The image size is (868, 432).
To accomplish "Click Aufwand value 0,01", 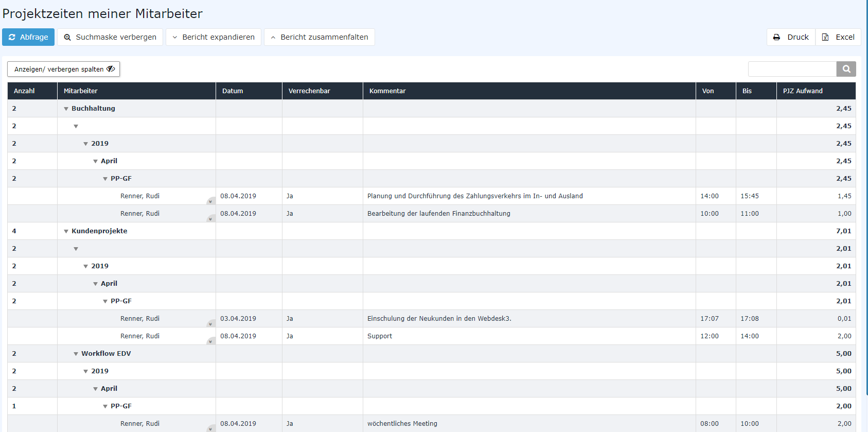I will (x=844, y=319).
